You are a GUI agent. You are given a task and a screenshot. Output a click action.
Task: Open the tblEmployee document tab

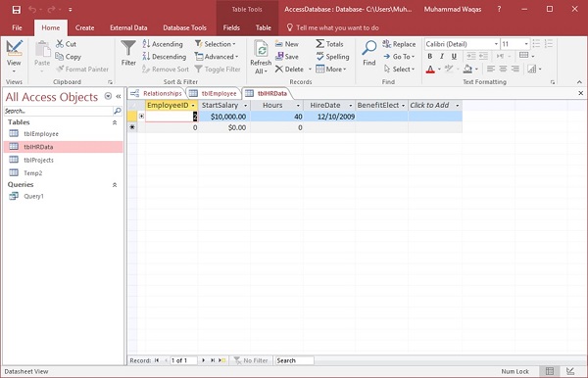[214, 93]
